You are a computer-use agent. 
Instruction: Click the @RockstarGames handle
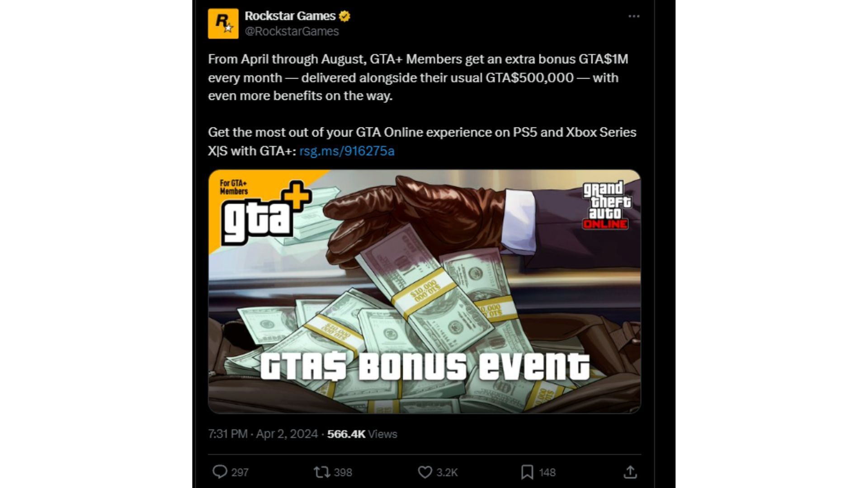click(x=292, y=31)
